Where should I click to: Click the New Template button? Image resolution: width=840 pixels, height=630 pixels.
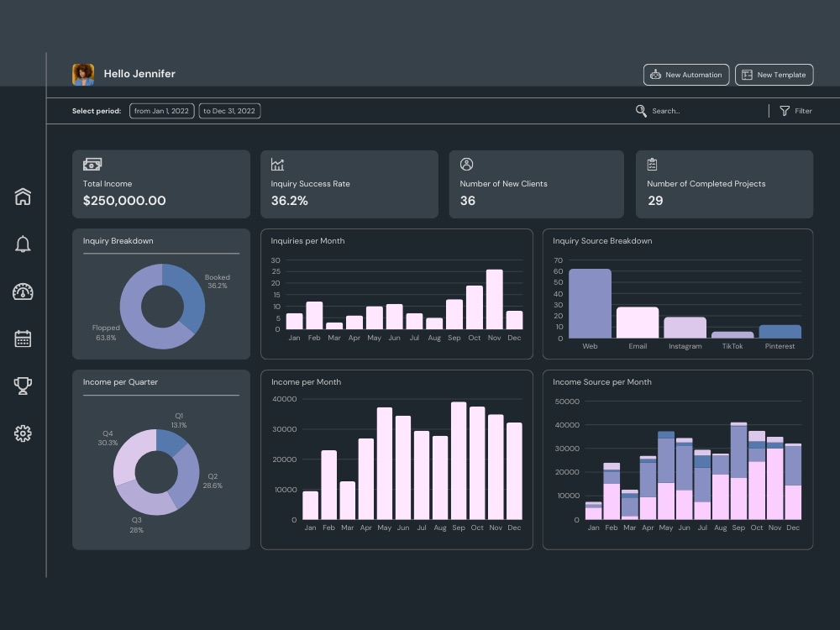click(x=774, y=75)
